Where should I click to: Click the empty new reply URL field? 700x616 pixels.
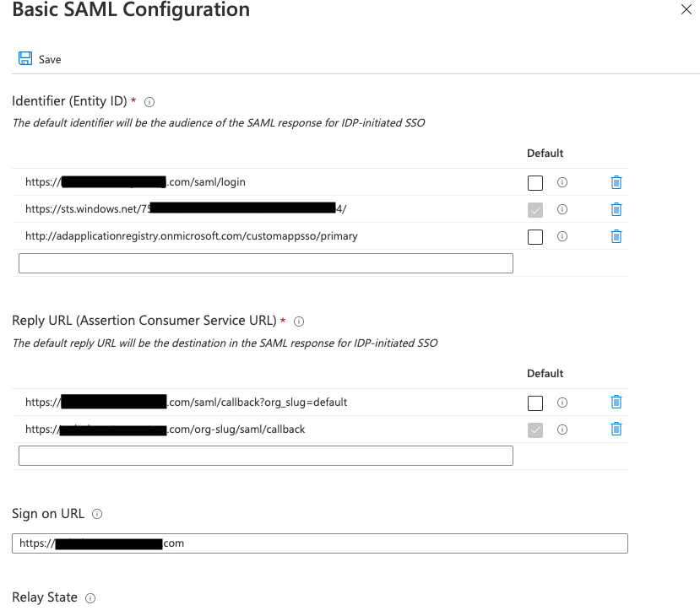266,456
